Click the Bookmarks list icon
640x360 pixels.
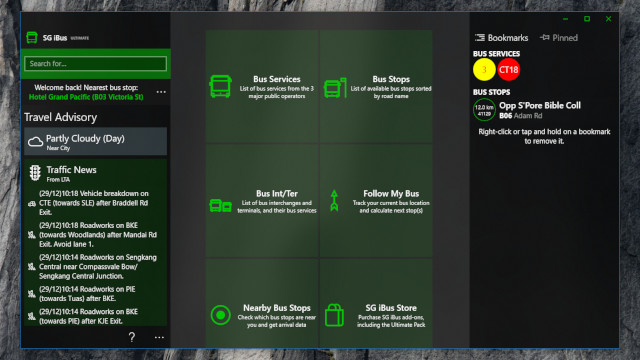coord(480,38)
